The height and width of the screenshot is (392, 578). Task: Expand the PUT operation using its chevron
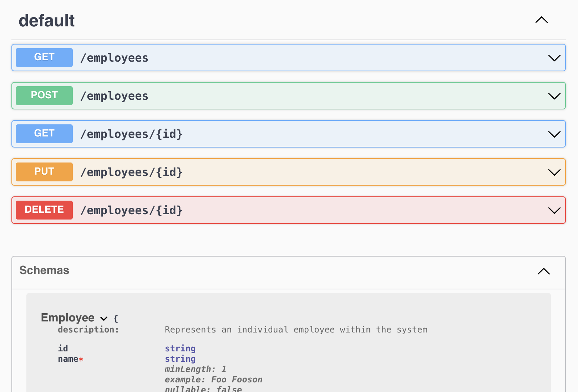[554, 172]
